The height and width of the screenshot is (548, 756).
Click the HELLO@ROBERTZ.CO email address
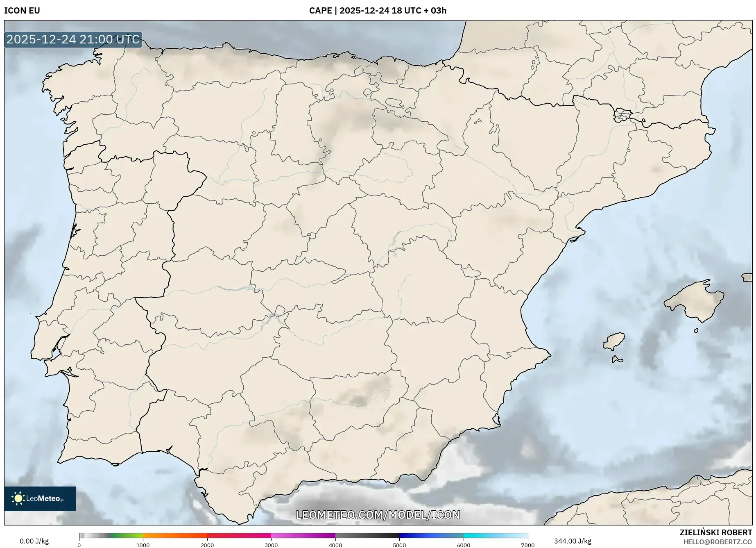click(717, 542)
